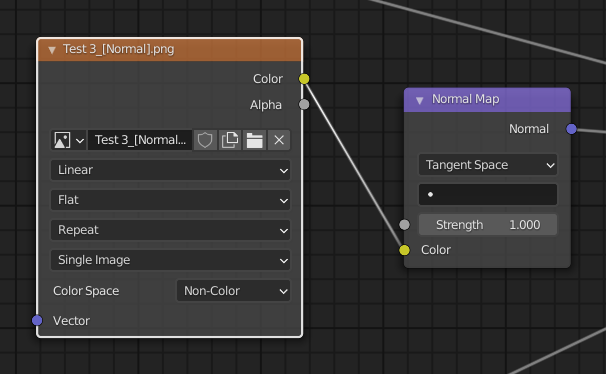
Task: Toggle fake user shield icon
Action: [x=205, y=140]
